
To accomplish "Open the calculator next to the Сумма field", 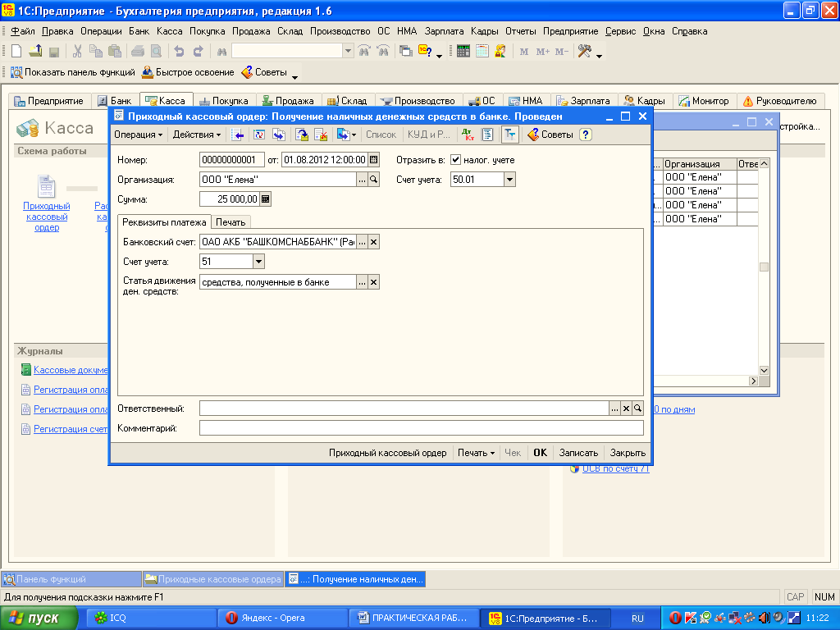I will tap(265, 199).
